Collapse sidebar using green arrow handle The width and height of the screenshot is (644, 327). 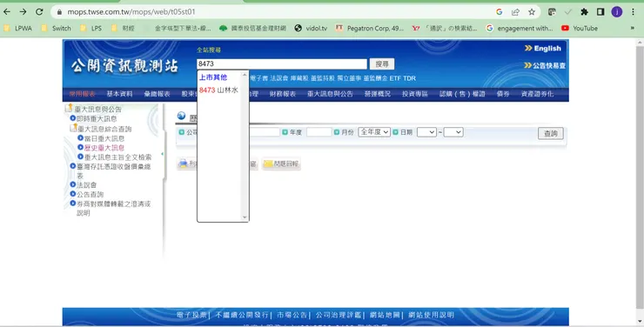point(162,154)
